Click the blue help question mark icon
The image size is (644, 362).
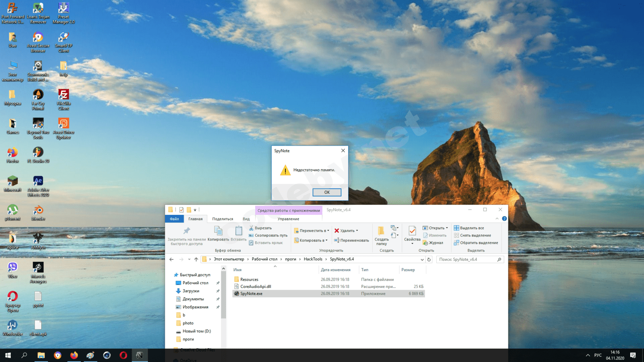pos(504,219)
